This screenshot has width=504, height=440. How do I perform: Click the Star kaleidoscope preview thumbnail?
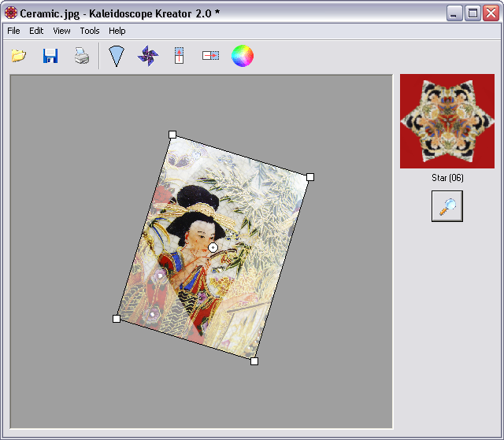447,121
